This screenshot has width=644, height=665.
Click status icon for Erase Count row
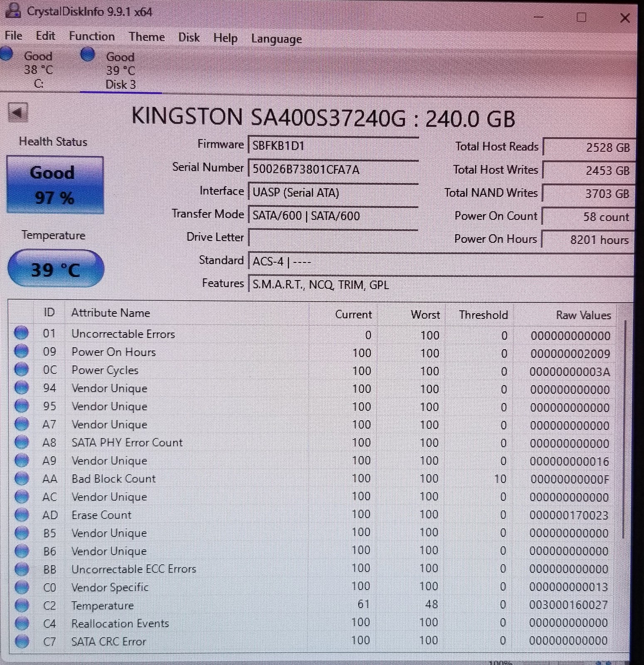pos(21,515)
